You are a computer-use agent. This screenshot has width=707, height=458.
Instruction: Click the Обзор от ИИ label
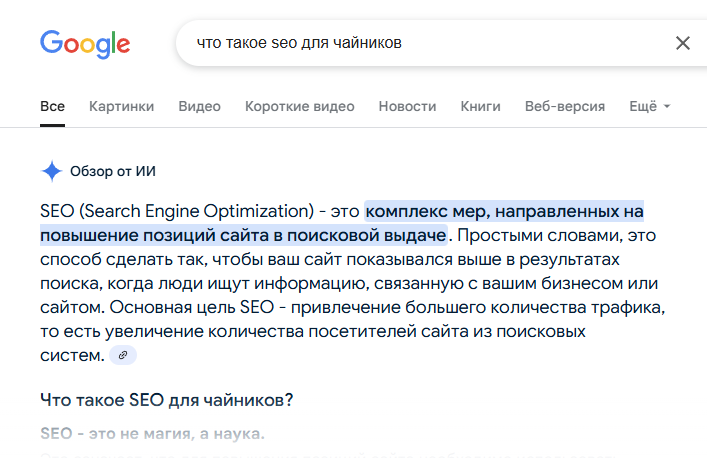click(113, 171)
